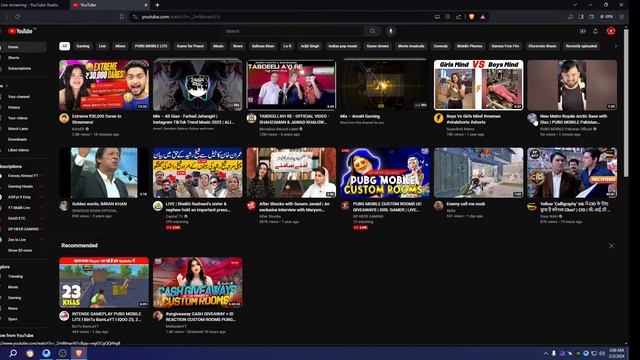The image size is (640, 360).
Task: Open Girls Mind VS Boys Mind thumbnail
Action: click(x=478, y=85)
